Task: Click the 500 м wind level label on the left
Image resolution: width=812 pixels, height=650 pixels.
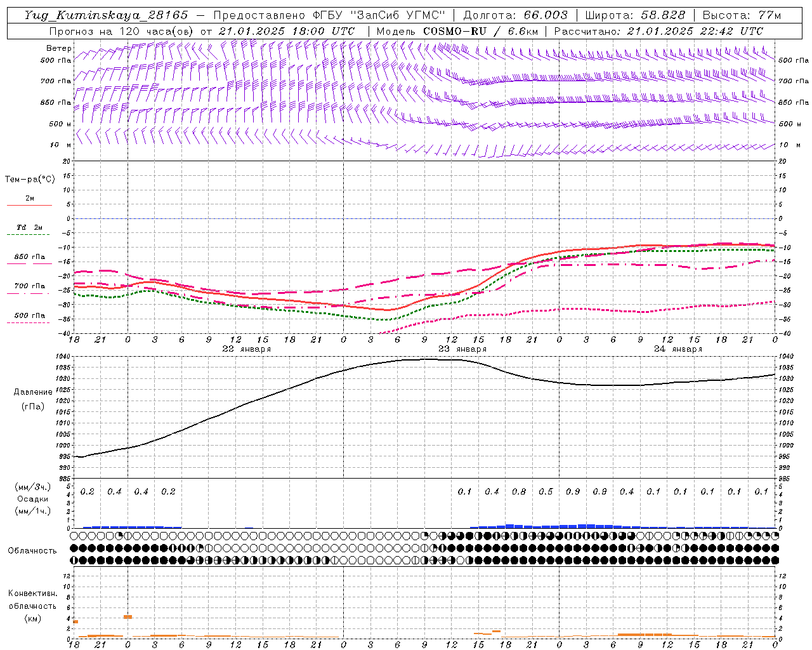Action: pos(60,124)
